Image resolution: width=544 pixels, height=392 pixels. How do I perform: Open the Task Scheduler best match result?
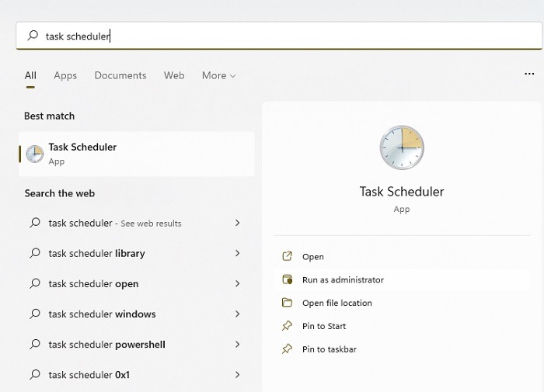point(137,154)
